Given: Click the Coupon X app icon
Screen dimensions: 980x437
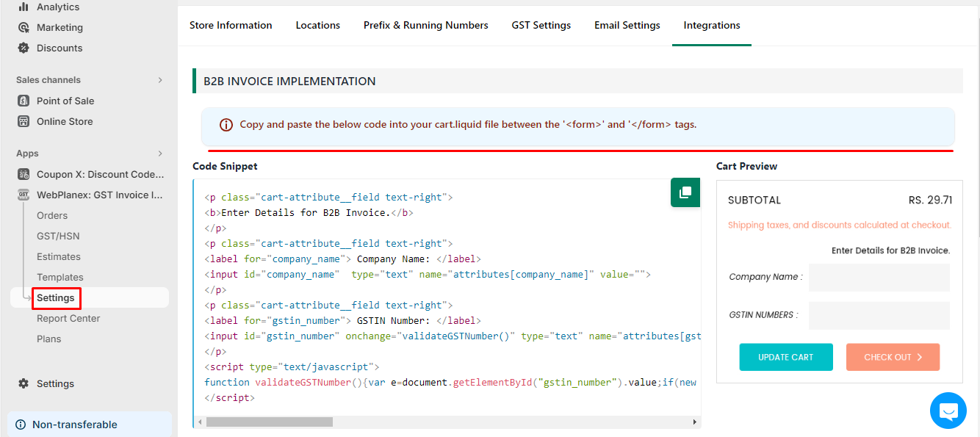Looking at the screenshot, I should pyautogui.click(x=24, y=174).
